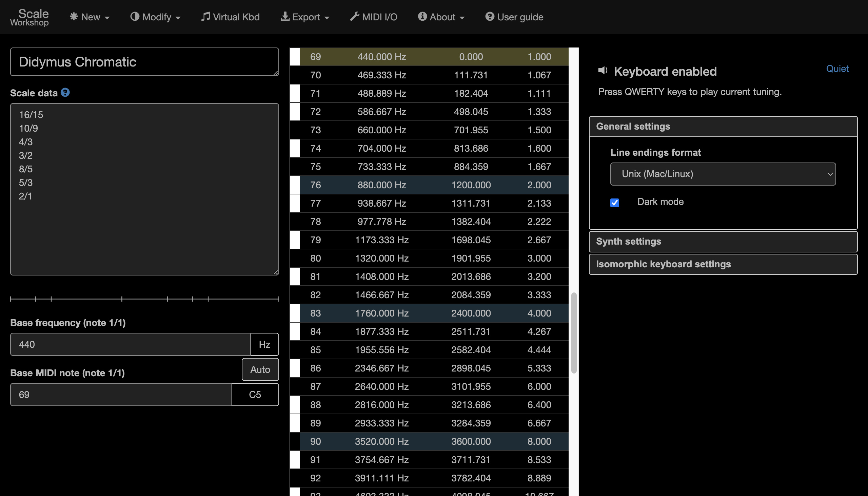Click the white key swatch for note 76
This screenshot has width=868, height=496.
pos(295,185)
